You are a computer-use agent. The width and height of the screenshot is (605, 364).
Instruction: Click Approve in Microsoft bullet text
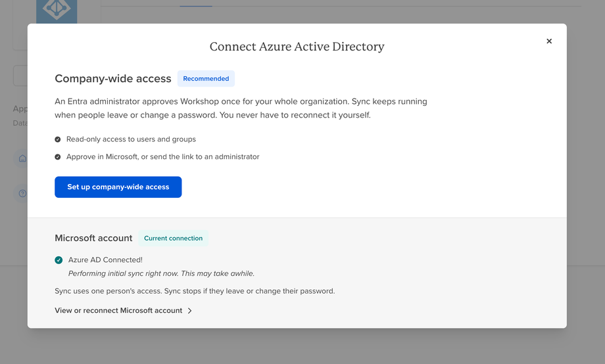tap(163, 157)
